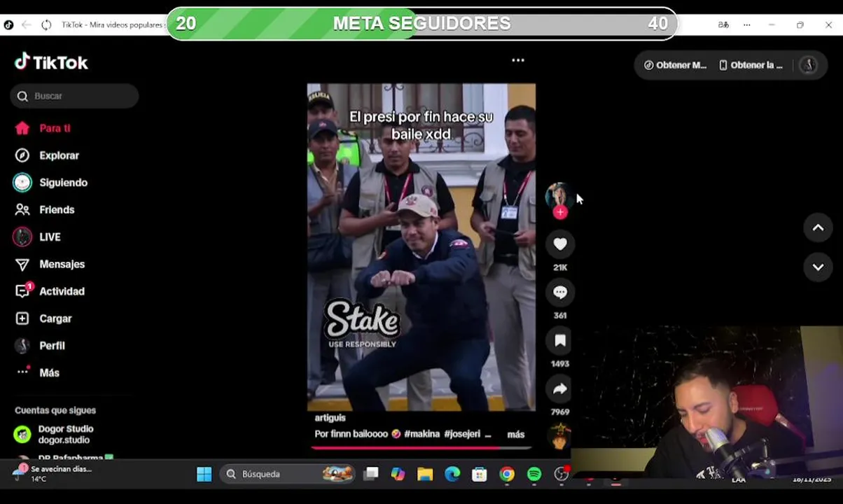Go to the next video with down chevron
The width and height of the screenshot is (843, 504).
pyautogui.click(x=818, y=267)
